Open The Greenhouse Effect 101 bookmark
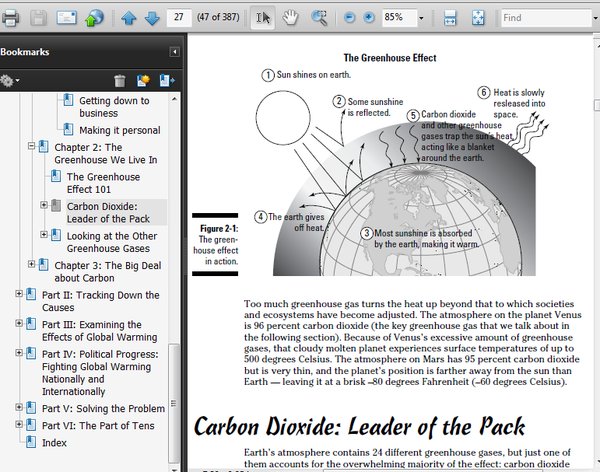600x472 pixels. tap(102, 184)
